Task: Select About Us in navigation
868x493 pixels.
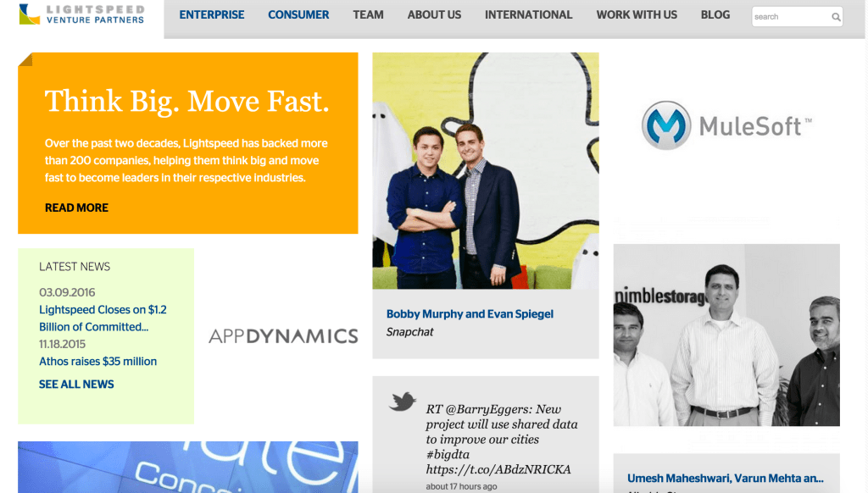Action: tap(434, 15)
